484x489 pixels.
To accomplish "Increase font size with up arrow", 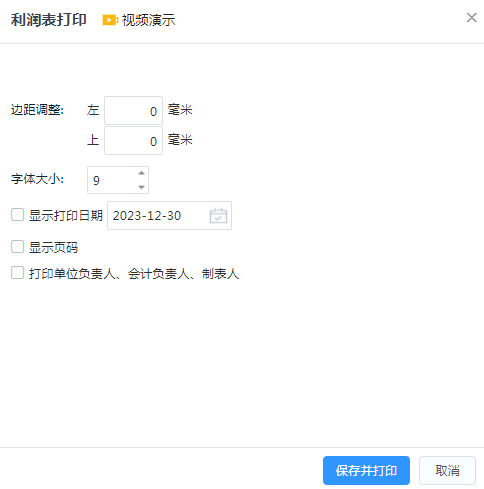I will [x=141, y=173].
